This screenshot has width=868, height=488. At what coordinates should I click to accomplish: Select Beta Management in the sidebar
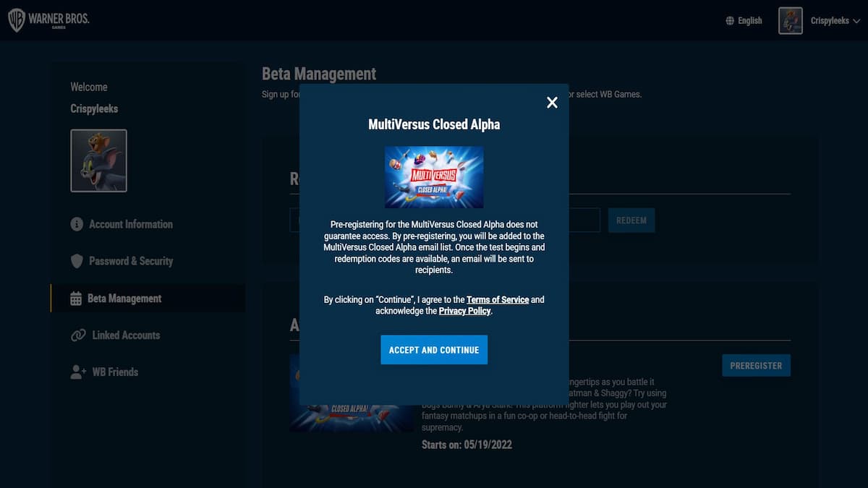(124, 299)
